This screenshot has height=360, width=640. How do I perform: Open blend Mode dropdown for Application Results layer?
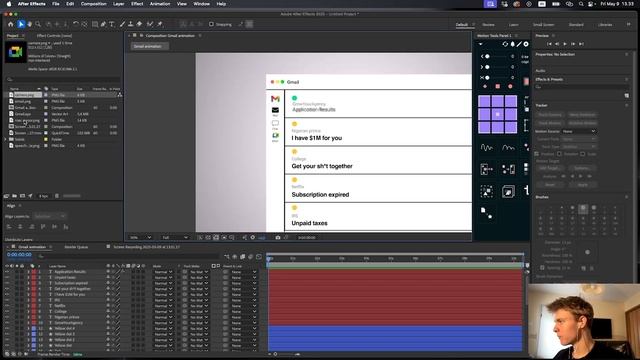pyautogui.click(x=163, y=272)
